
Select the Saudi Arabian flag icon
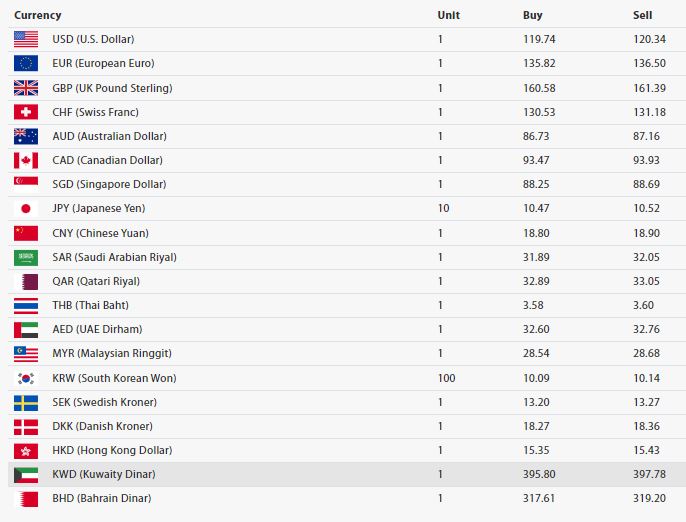(26, 258)
